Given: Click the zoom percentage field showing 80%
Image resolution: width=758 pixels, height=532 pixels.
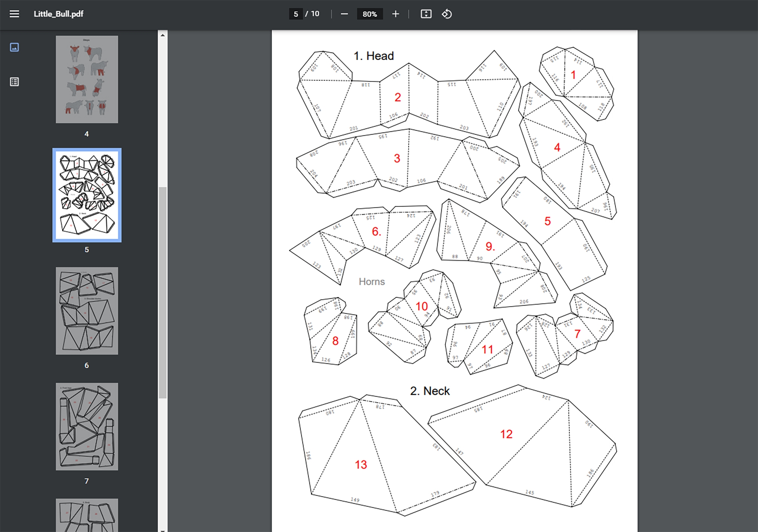Looking at the screenshot, I should (x=369, y=14).
